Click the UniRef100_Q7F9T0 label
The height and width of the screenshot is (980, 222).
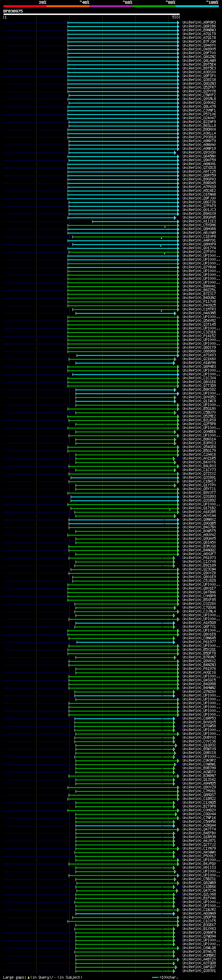(199, 252)
